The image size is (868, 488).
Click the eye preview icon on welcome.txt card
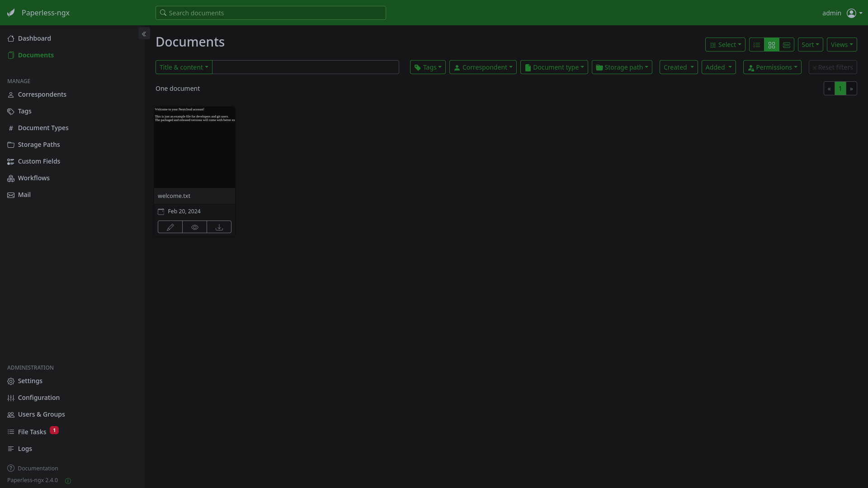[x=195, y=227]
